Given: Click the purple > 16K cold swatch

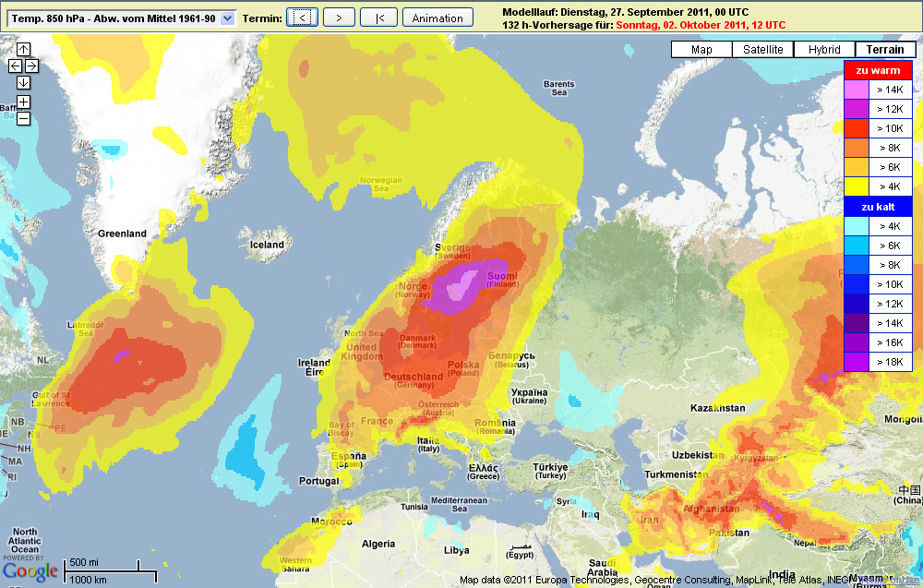Looking at the screenshot, I should 857,342.
